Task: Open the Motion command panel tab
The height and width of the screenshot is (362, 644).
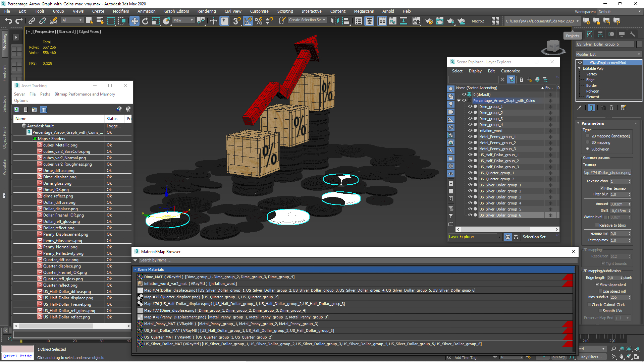Action: (x=611, y=34)
